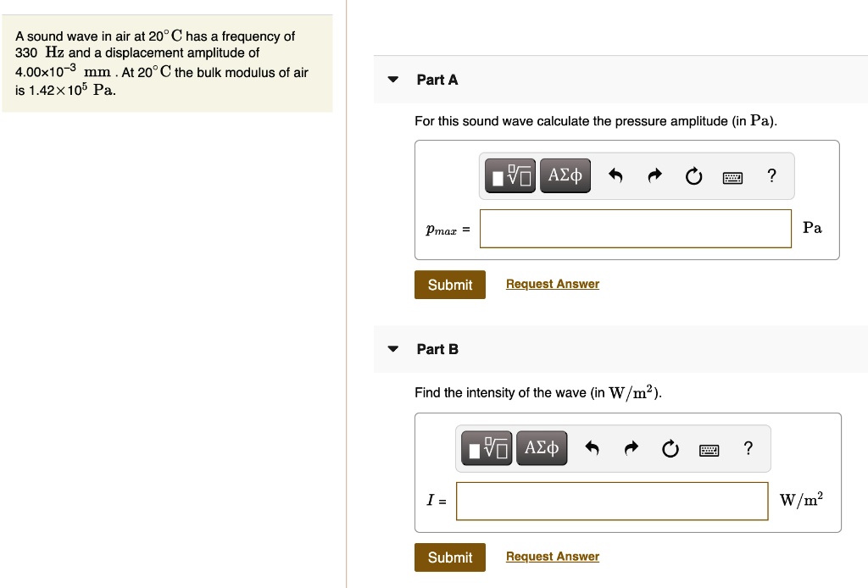This screenshot has height=588, width=868.
Task: Collapse the Part A section
Action: pos(392,80)
